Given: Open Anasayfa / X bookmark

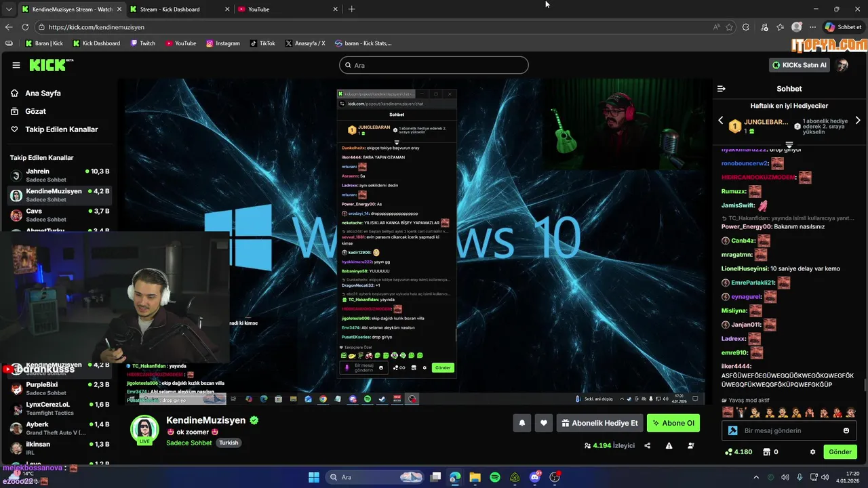Looking at the screenshot, I should pos(305,43).
